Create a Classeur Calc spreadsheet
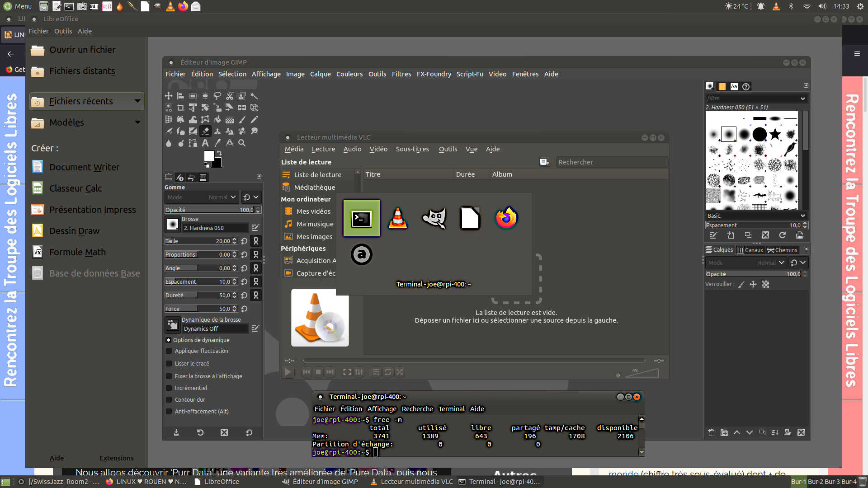This screenshot has height=488, width=868. [x=75, y=188]
